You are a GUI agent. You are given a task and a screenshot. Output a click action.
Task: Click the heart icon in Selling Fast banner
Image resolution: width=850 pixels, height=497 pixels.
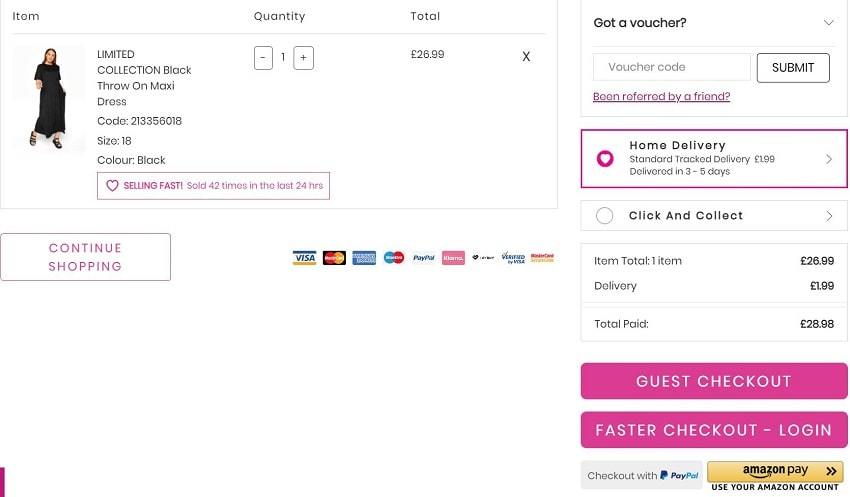[112, 186]
